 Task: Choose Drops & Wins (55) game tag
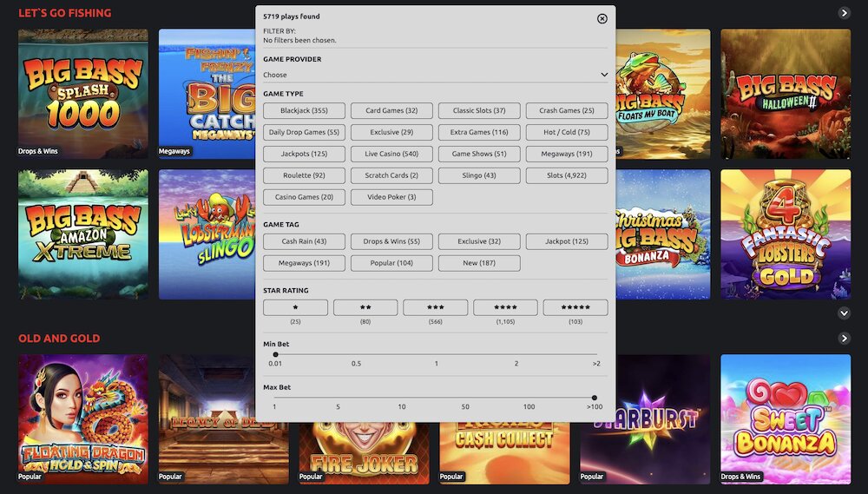pyautogui.click(x=391, y=240)
